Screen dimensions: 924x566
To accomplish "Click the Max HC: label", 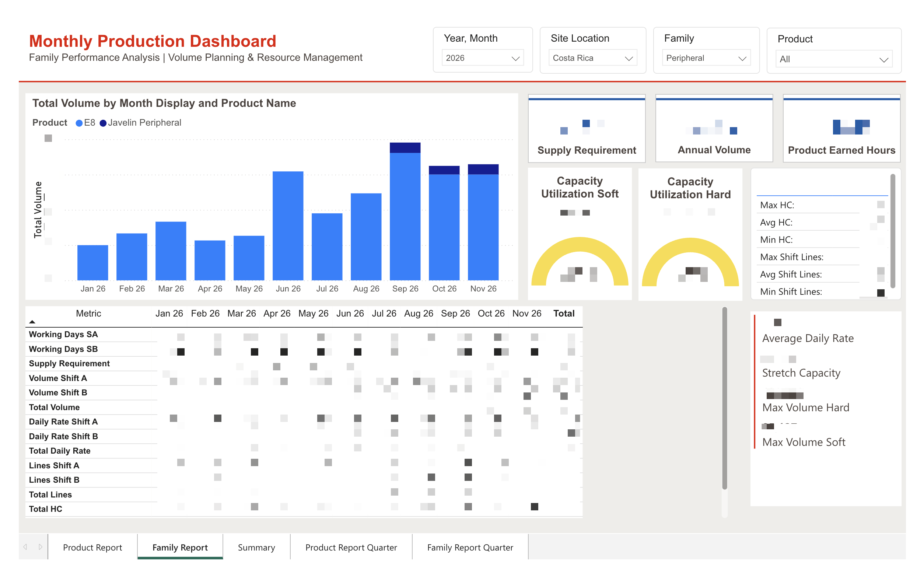I will (777, 205).
